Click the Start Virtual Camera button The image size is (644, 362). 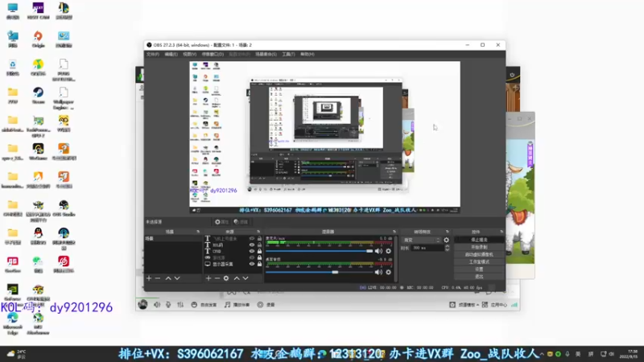479,254
